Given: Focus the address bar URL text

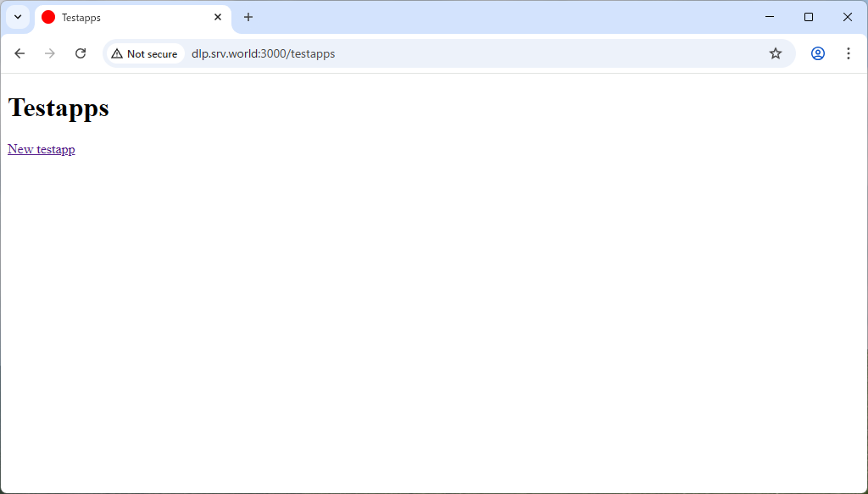Looking at the screenshot, I should [x=263, y=54].
